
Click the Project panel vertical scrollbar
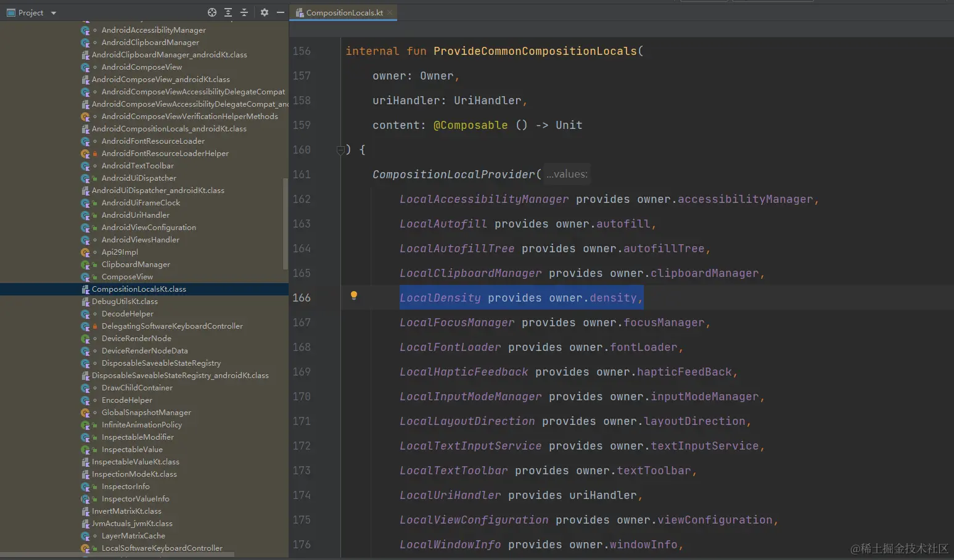[285, 224]
